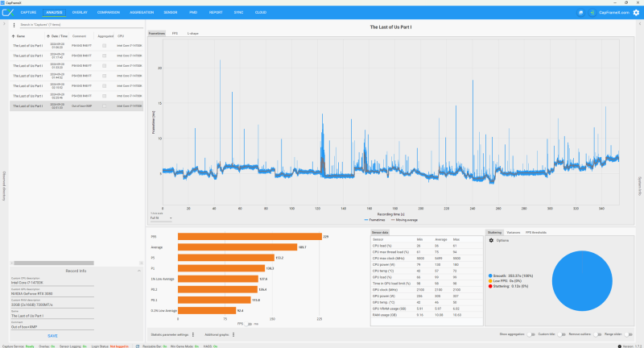Open captures list three-dot menu
The image size is (644, 348).
click(14, 25)
